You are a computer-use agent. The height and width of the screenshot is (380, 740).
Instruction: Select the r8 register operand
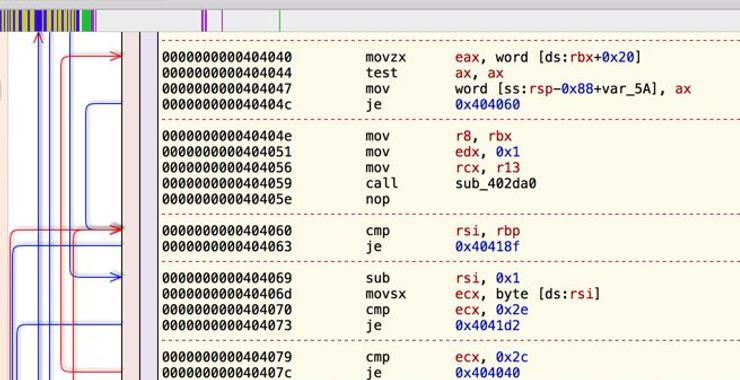463,136
